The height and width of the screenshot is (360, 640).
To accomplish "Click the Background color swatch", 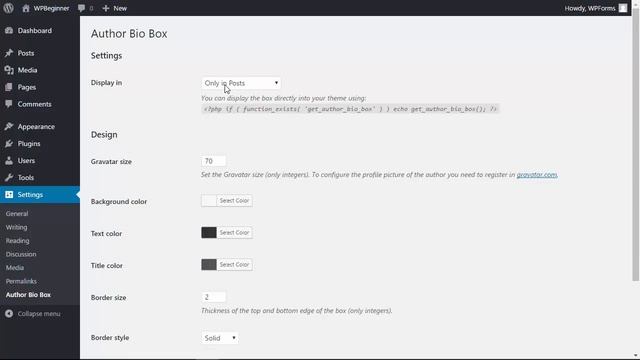I will [209, 200].
